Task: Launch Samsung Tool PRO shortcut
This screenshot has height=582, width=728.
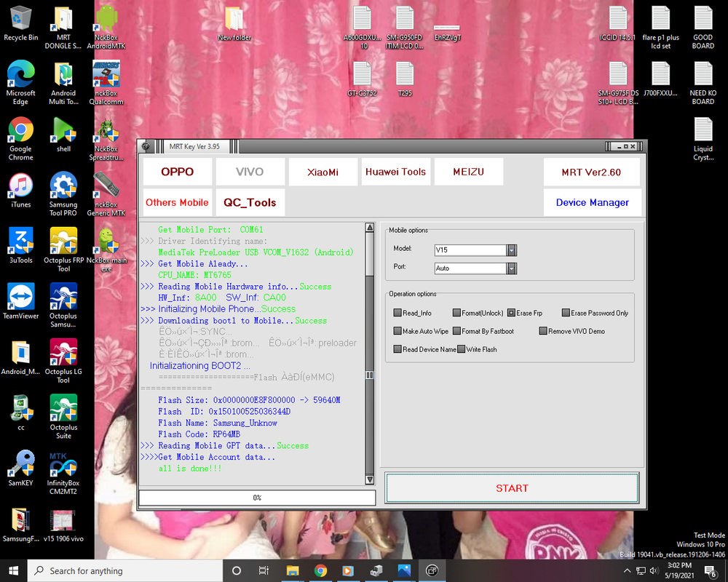Action: pyautogui.click(x=63, y=194)
